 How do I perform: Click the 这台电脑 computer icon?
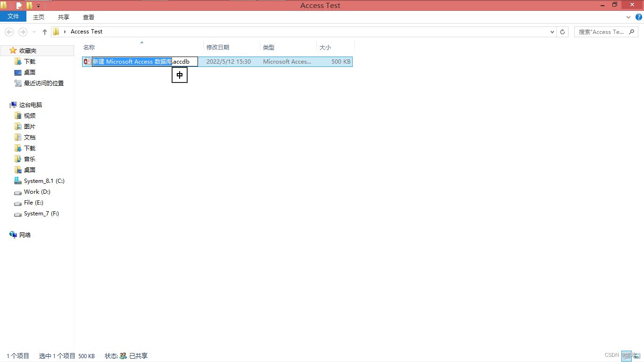point(13,105)
